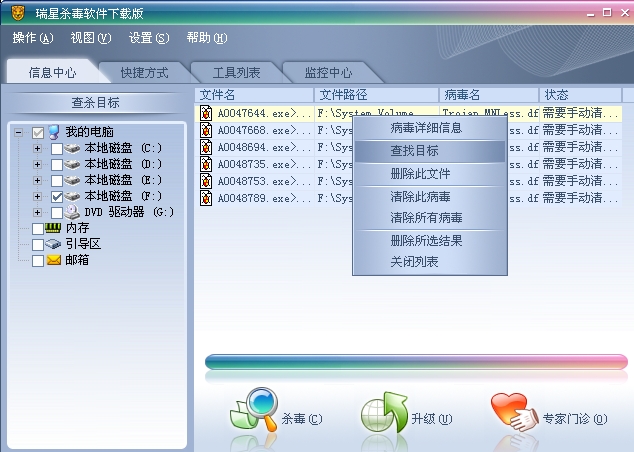Click the 专家门诊(O) button label
This screenshot has width=634, height=452.
575,419
